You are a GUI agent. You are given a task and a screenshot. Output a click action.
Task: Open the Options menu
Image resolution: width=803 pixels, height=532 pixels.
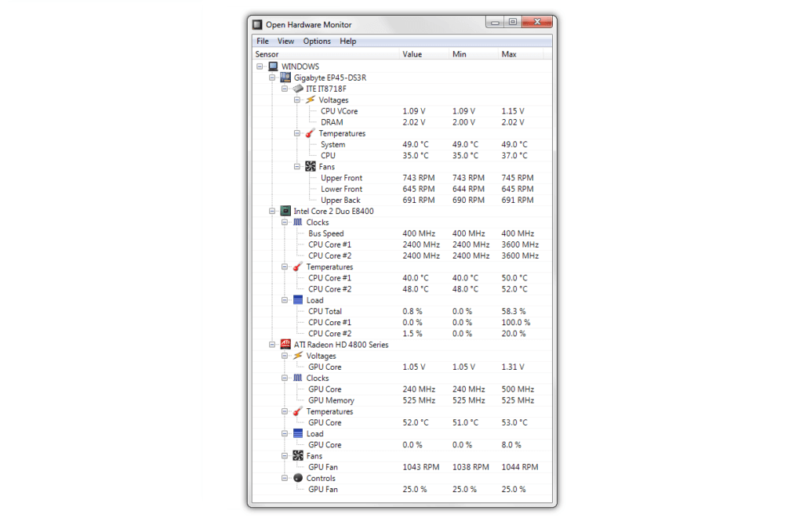pyautogui.click(x=317, y=42)
